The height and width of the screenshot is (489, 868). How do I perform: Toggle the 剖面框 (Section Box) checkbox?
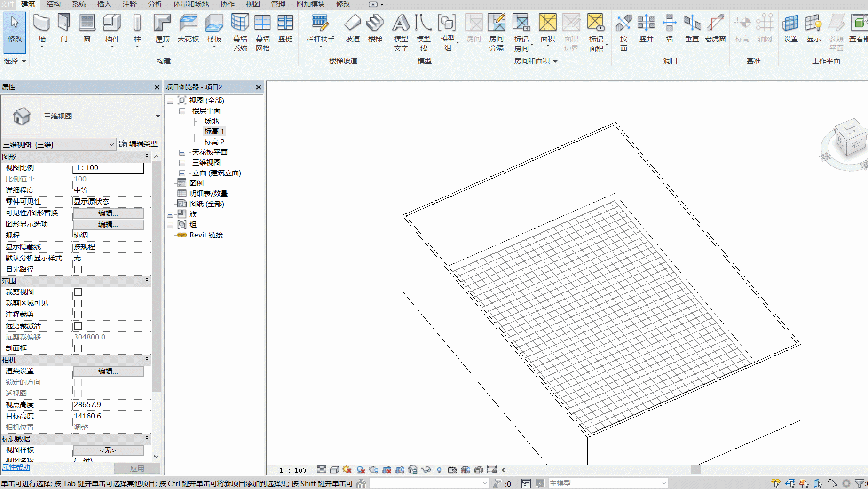point(78,348)
